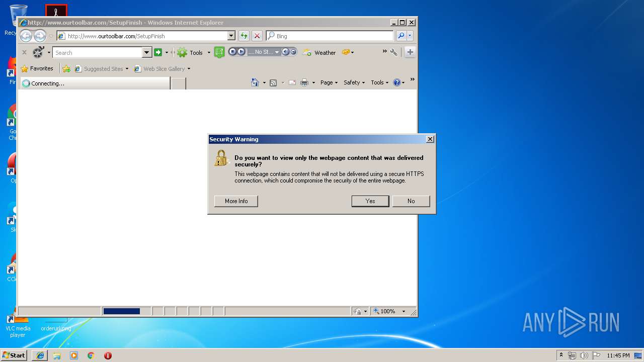Open Chrome from the taskbar
The height and width of the screenshot is (362, 644).
[x=91, y=355]
